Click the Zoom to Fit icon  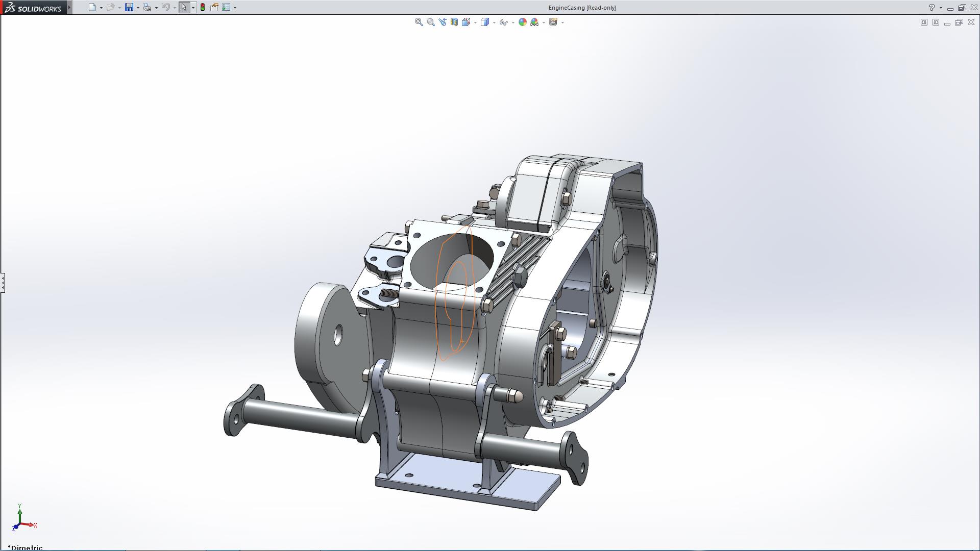click(419, 22)
